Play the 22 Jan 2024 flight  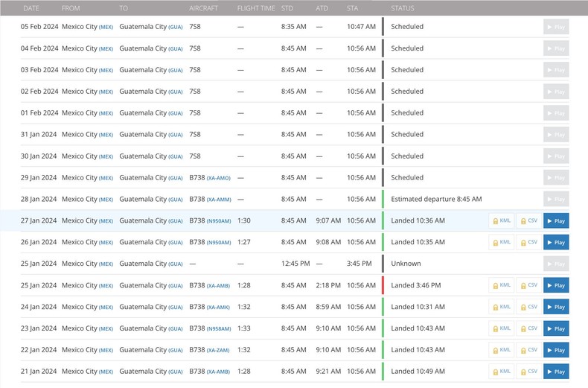556,350
